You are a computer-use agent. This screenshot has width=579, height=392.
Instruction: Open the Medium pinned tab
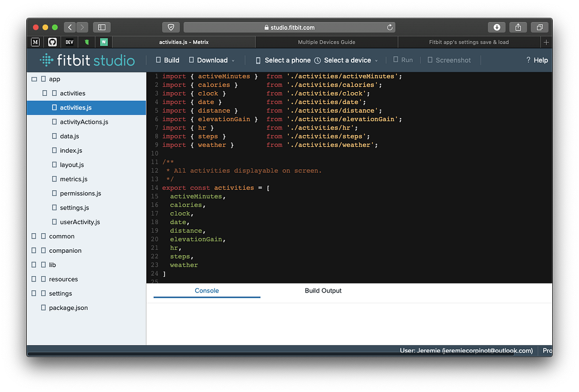[35, 42]
